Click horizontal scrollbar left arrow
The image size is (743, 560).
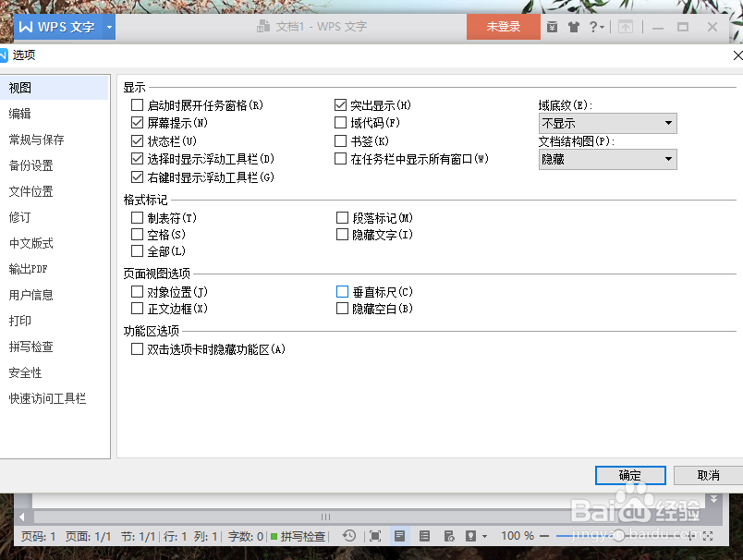coord(22,517)
